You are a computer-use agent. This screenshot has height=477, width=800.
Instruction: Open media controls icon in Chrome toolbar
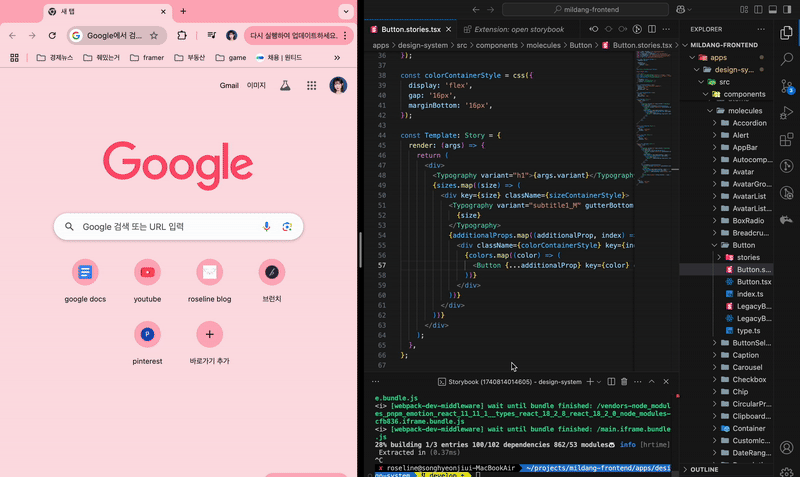click(x=211, y=35)
